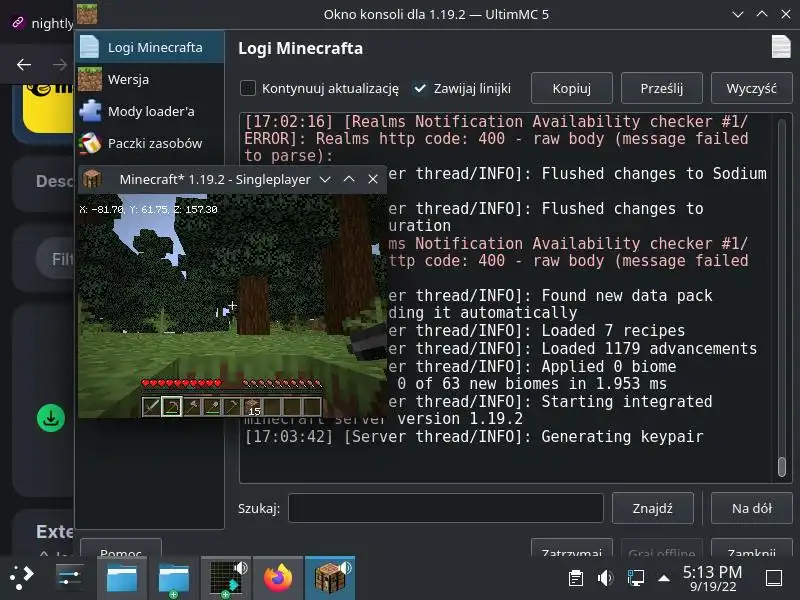
Task: Select the pickaxe hotbar slot
Action: click(171, 407)
